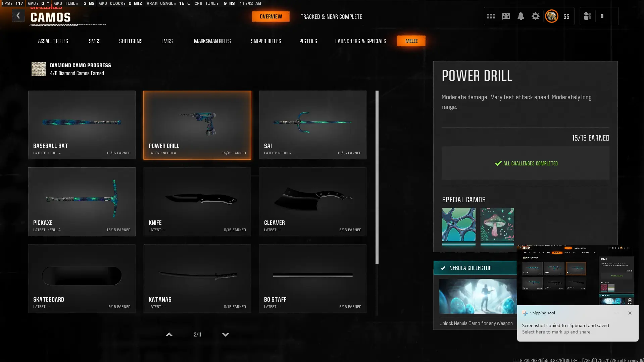This screenshot has width=644, height=362.
Task: Select the Power Drill weapon card
Action: coord(197,125)
